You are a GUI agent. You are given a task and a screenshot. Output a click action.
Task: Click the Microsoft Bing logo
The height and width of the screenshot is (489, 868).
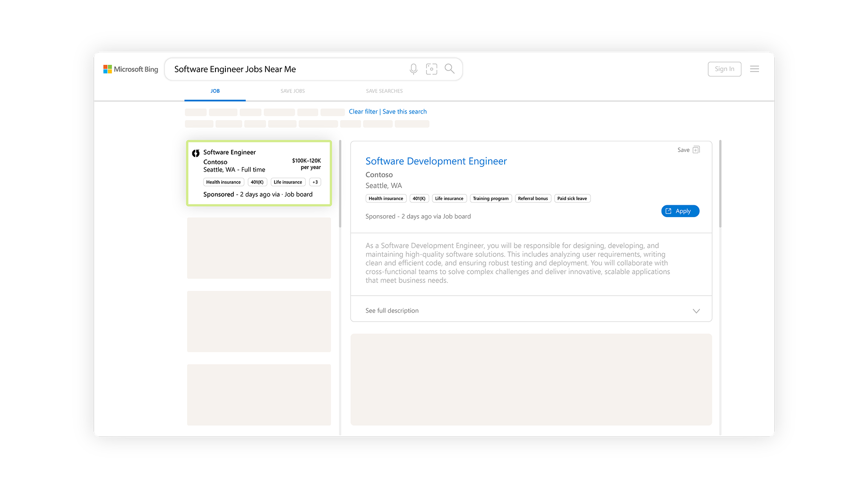click(x=131, y=69)
